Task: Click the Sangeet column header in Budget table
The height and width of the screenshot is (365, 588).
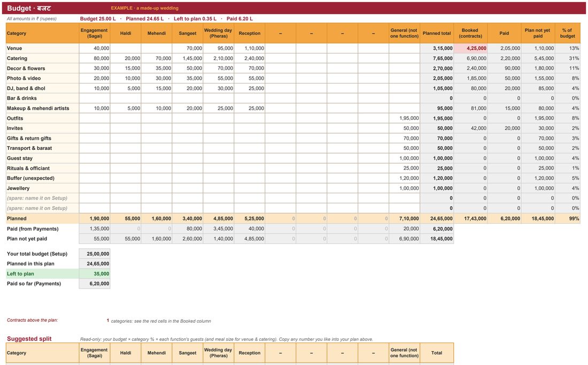Action: pos(188,33)
